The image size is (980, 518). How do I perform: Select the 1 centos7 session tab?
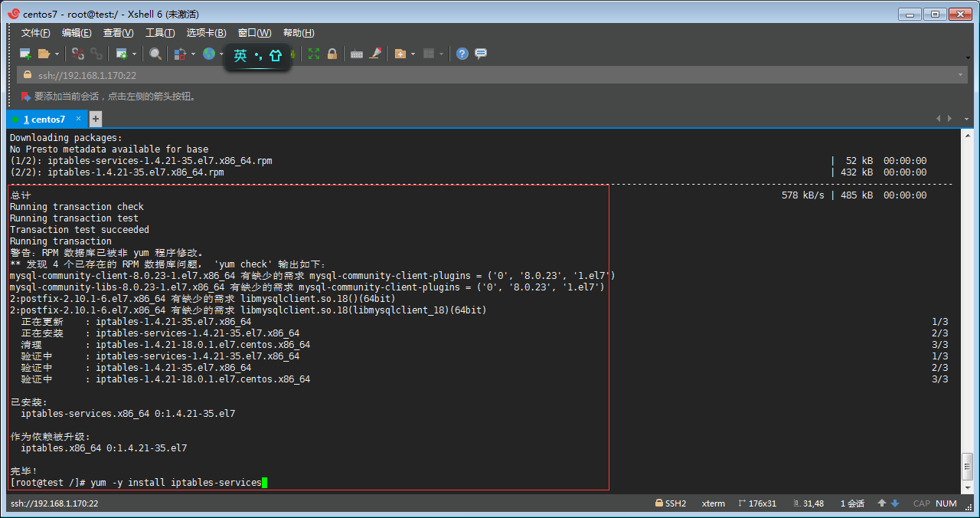pos(44,120)
